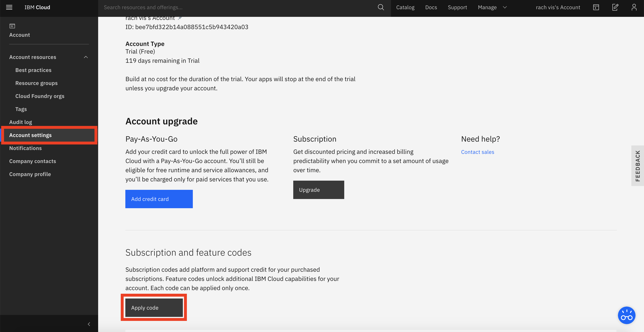Image resolution: width=644 pixels, height=332 pixels.
Task: Collapse the Account resources section
Action: 86,57
